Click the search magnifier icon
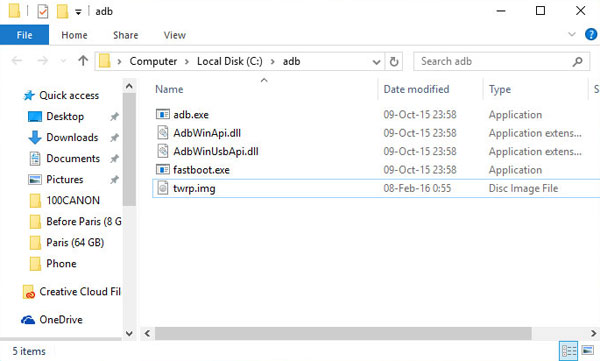Image resolution: width=600 pixels, height=361 pixels. click(577, 61)
